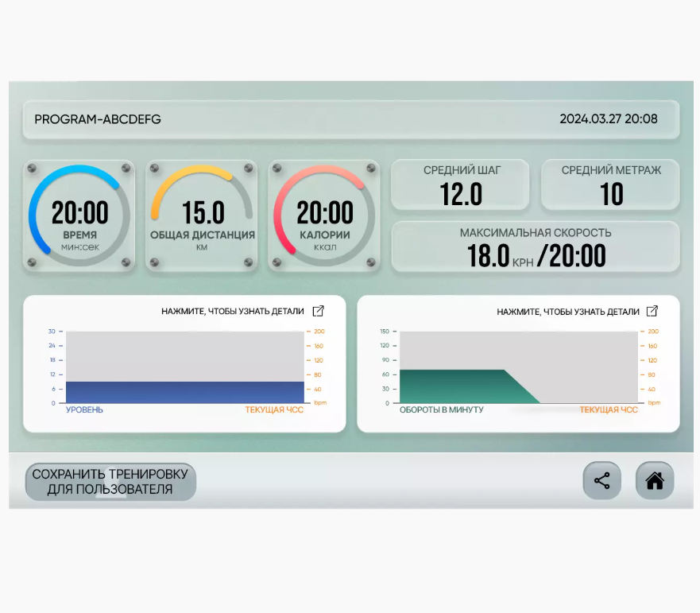Click the PROGRAM-ABCDEFG title

point(98,119)
